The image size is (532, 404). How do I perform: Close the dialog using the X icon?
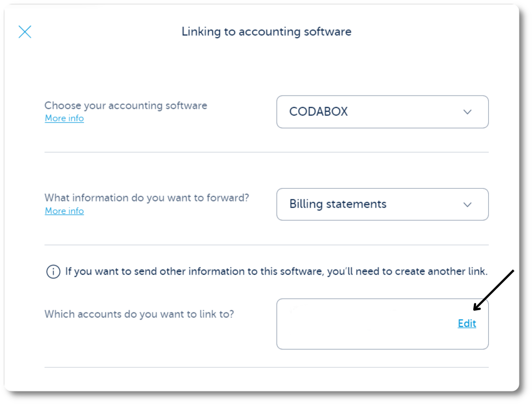pos(25,32)
